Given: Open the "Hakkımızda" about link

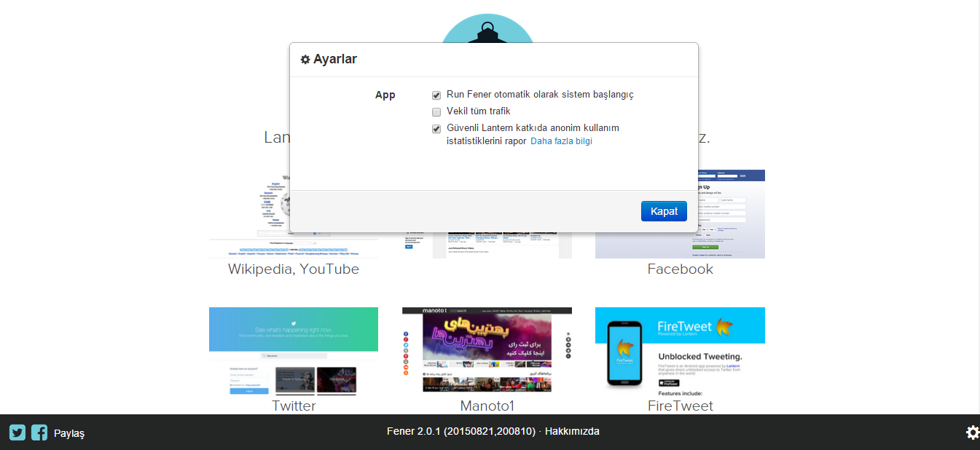Looking at the screenshot, I should click(572, 431).
